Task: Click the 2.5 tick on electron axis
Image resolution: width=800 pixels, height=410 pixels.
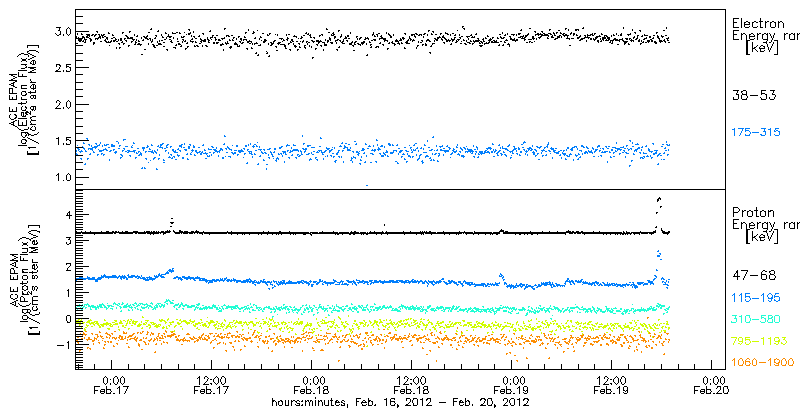Action: (x=62, y=68)
